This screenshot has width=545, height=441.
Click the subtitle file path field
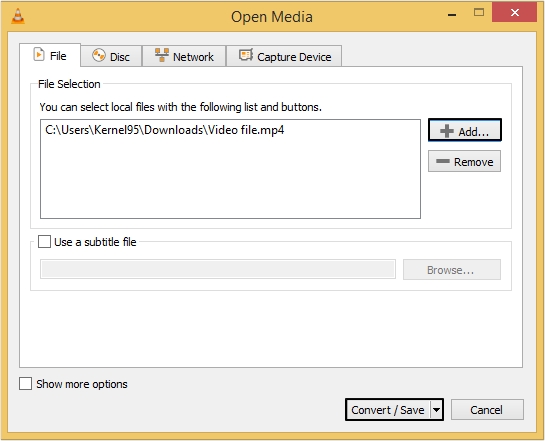218,269
